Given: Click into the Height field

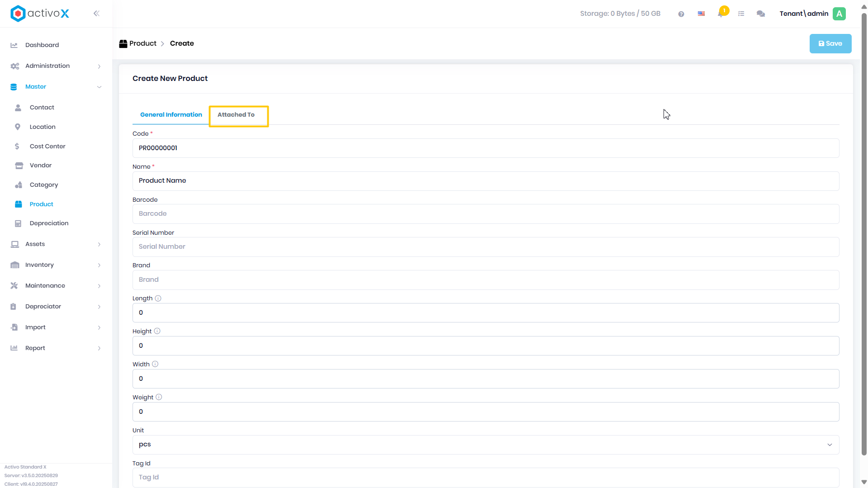Looking at the screenshot, I should pyautogui.click(x=485, y=346).
